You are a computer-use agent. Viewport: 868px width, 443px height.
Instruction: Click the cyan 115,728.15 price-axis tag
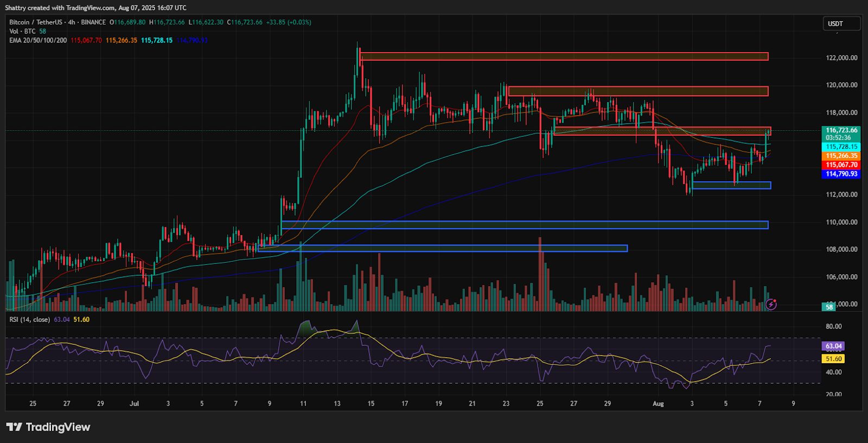pyautogui.click(x=841, y=147)
